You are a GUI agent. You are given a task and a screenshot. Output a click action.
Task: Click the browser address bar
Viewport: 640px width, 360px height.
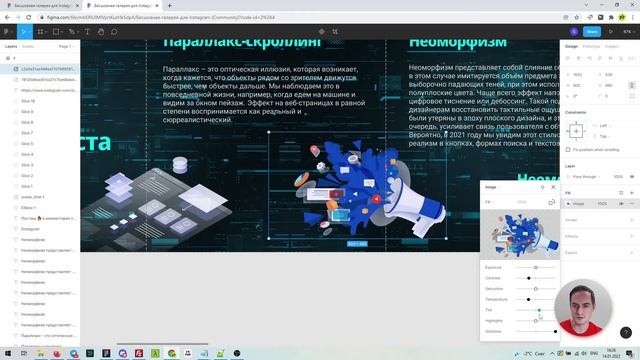pyautogui.click(x=300, y=18)
